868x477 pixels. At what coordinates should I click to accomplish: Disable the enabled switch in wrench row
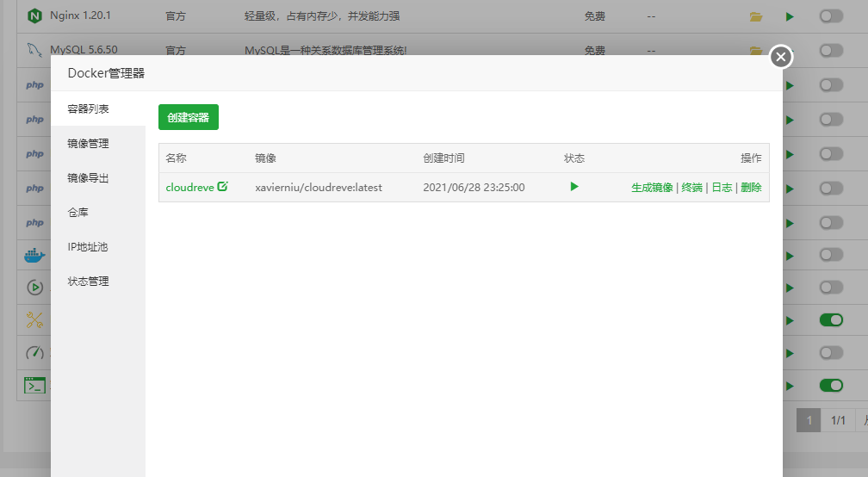(831, 319)
